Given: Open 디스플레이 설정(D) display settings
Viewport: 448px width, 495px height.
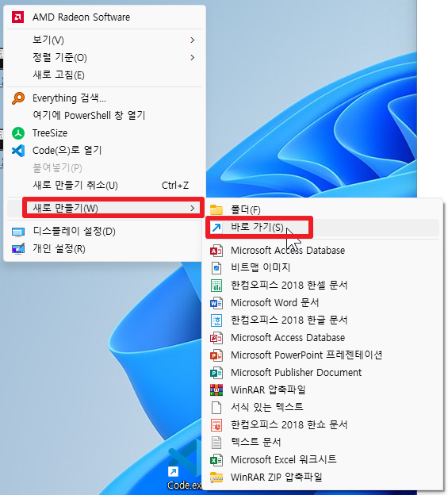Looking at the screenshot, I should coord(105,232).
